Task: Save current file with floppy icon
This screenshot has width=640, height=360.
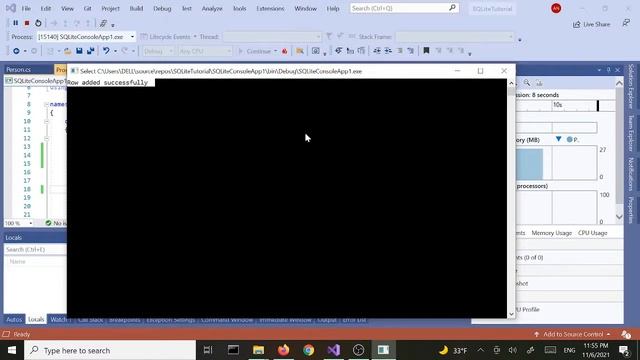Action: tap(79, 51)
